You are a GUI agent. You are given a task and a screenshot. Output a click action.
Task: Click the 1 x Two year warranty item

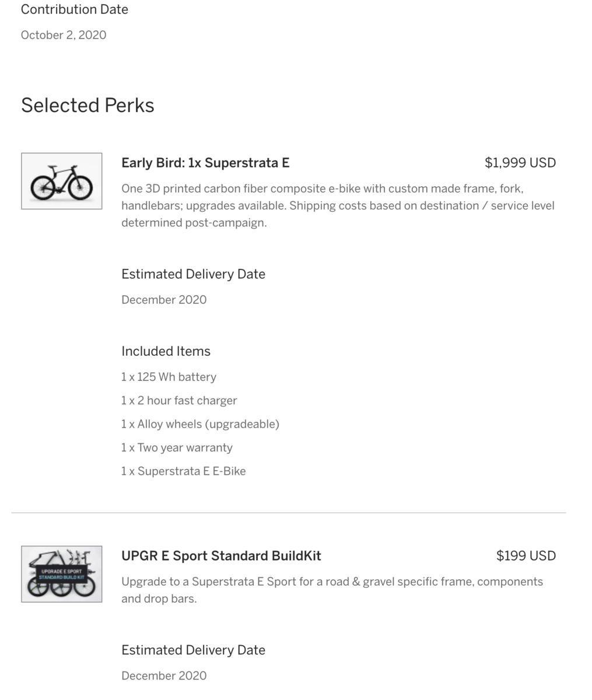pyautogui.click(x=177, y=448)
